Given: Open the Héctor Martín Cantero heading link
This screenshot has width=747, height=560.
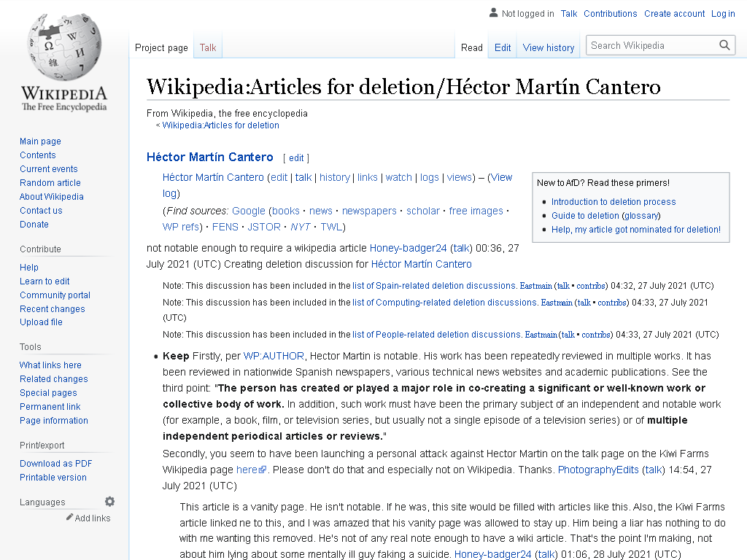Looking at the screenshot, I should point(209,157).
